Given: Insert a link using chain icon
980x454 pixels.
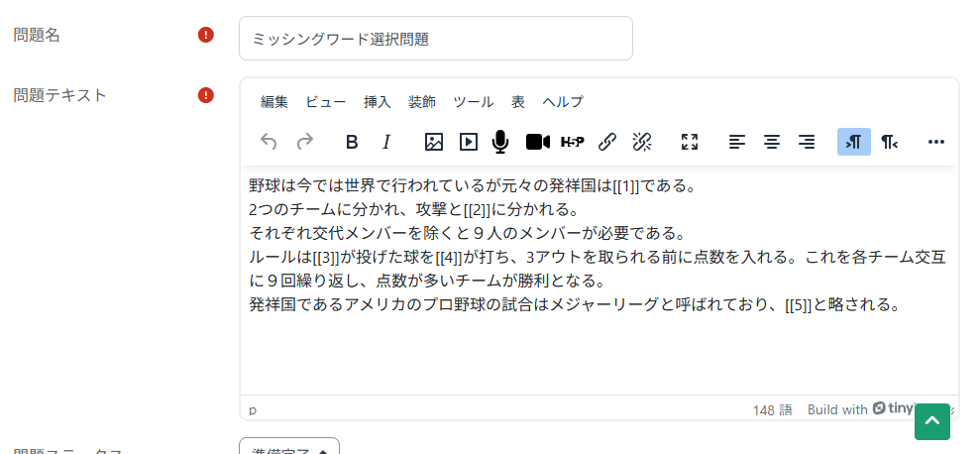Looking at the screenshot, I should click(607, 142).
